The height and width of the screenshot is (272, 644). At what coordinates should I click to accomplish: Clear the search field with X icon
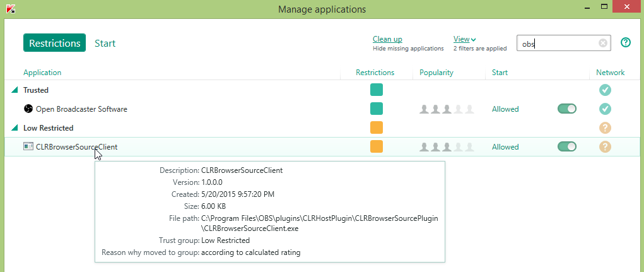click(x=602, y=43)
